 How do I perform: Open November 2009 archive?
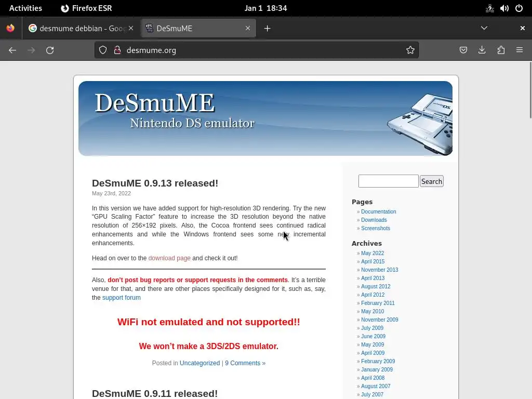[379, 320]
